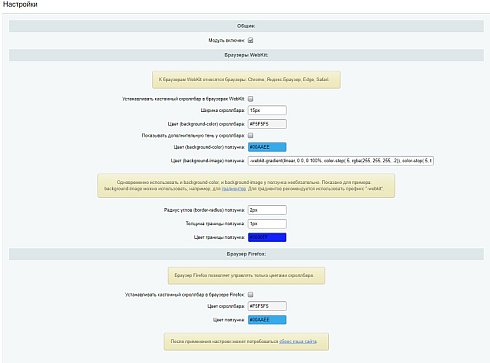
Task: Click the "Браузер Firefox" section header
Action: 246,254
